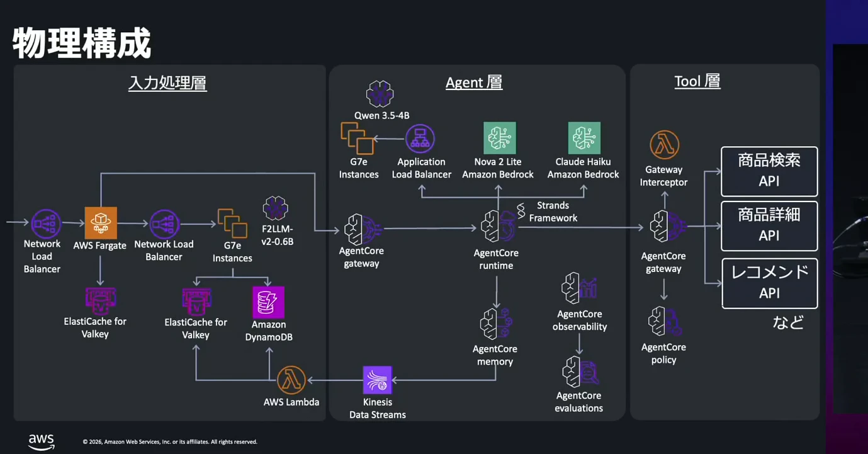Select 'Nova 2 Lite Amazon Bedrock' label
Image resolution: width=868 pixels, height=454 pixels.
point(498,168)
